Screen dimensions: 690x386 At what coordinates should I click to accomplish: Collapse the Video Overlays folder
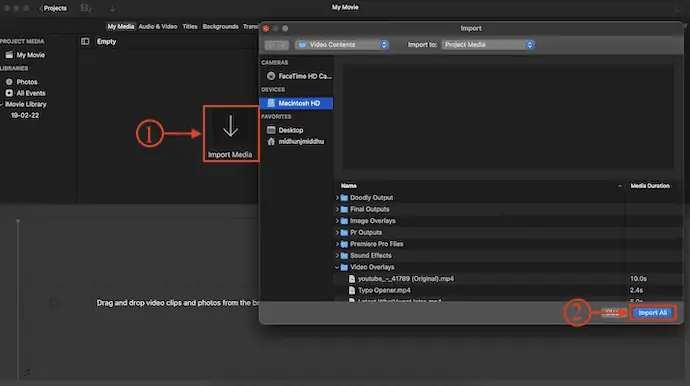pos(337,267)
